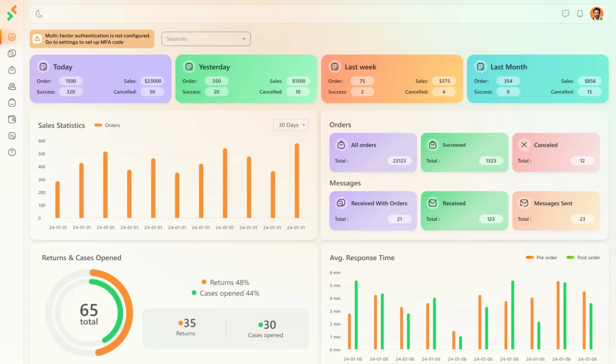Open the dashboard chart icon in sidebar
Image resolution: width=616 pixels, height=364 pixels.
12,37
